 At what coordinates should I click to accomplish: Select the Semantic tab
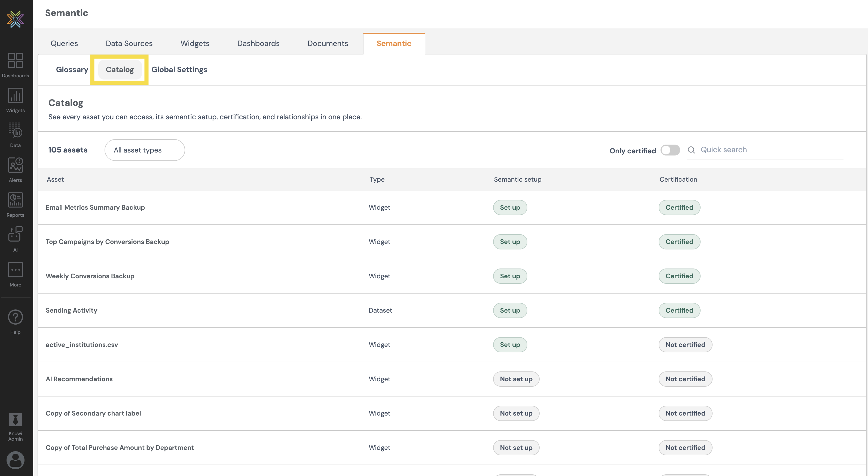pyautogui.click(x=394, y=43)
